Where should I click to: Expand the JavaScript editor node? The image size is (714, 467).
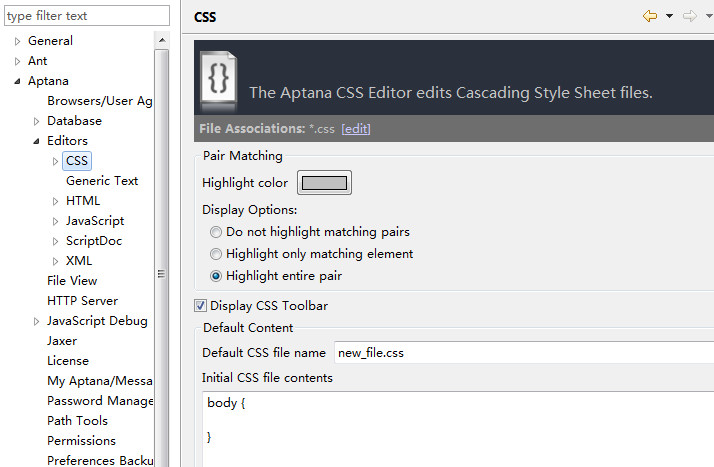[x=56, y=222]
